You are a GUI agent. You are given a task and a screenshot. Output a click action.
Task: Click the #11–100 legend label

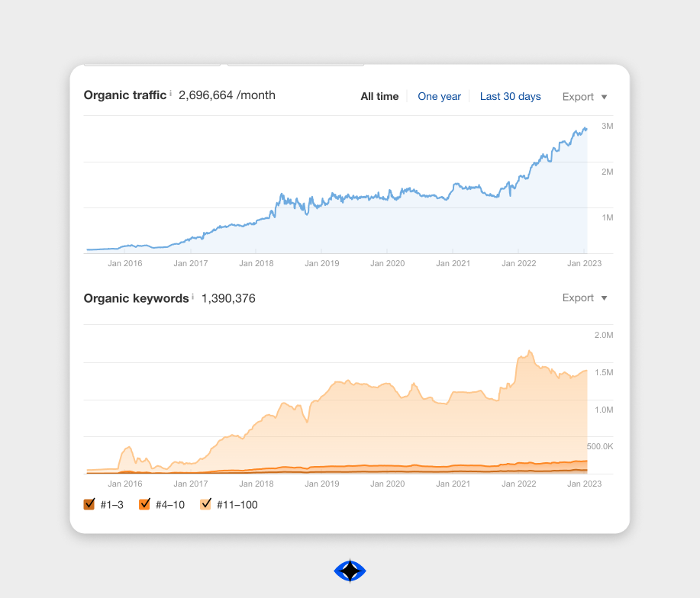(237, 505)
